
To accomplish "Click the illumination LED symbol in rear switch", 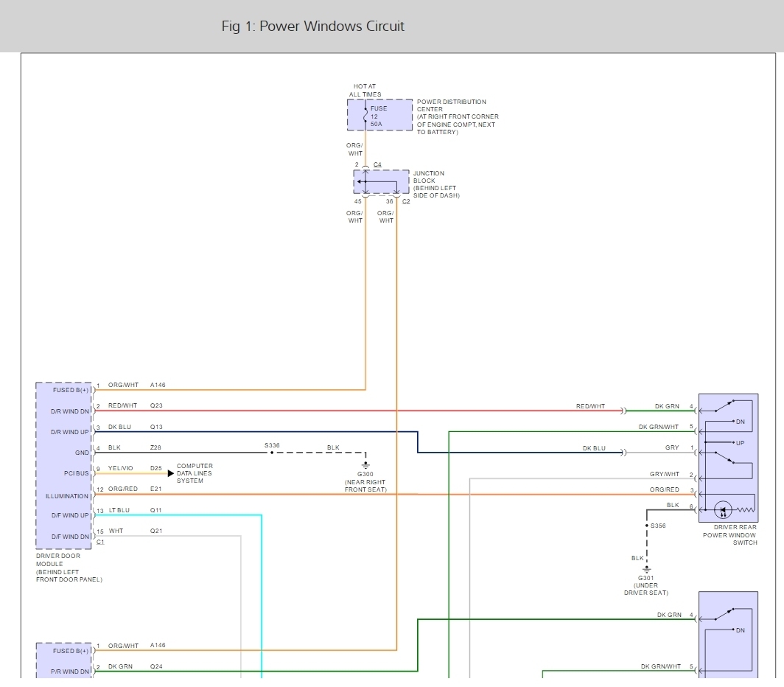I will (724, 509).
